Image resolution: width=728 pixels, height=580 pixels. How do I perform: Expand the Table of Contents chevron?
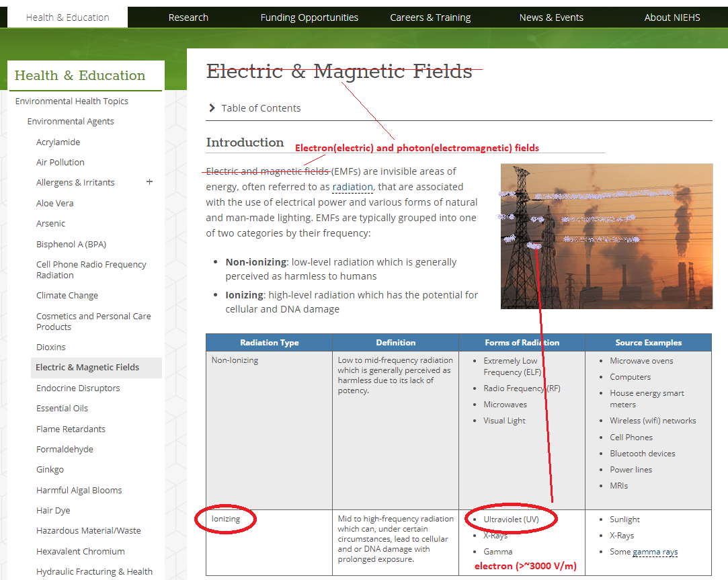tap(212, 108)
